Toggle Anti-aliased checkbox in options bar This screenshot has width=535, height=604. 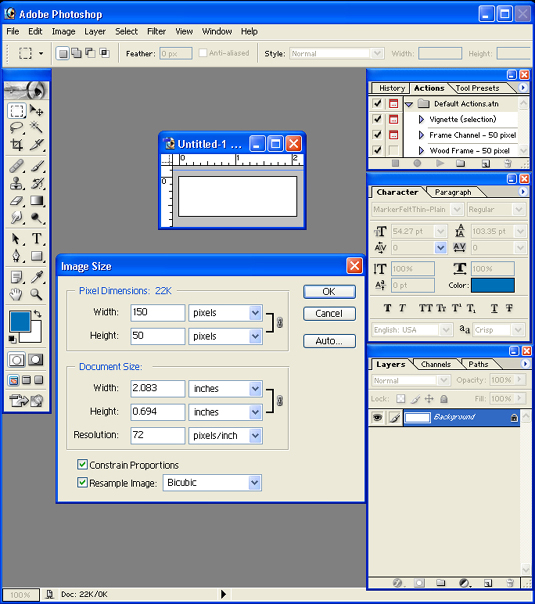[x=203, y=53]
